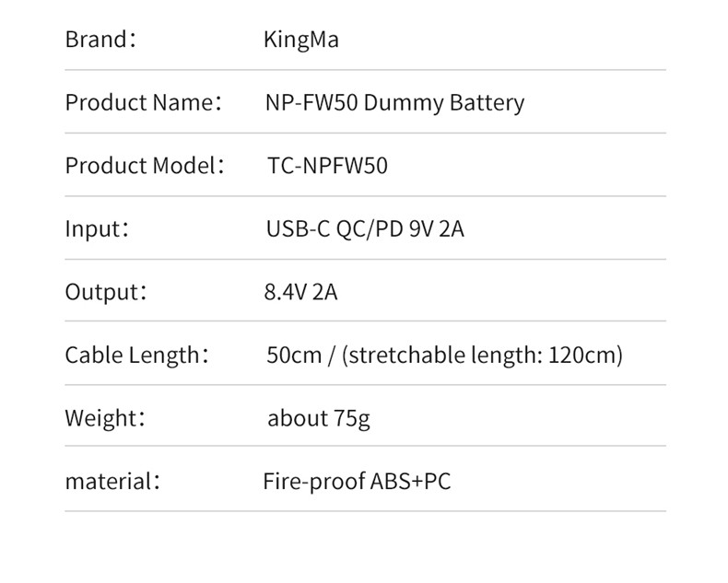Select the about 75g value
This screenshot has width=728, height=583.
click(x=319, y=419)
